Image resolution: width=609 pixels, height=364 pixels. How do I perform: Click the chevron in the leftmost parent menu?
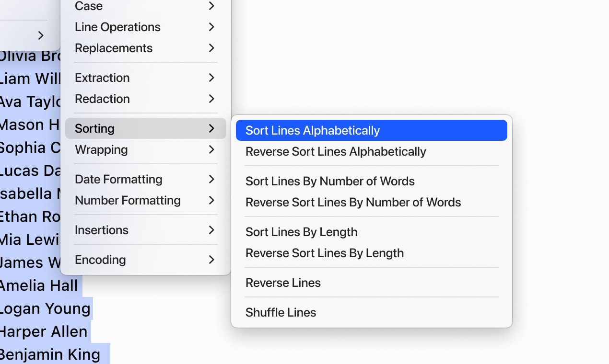coord(41,35)
